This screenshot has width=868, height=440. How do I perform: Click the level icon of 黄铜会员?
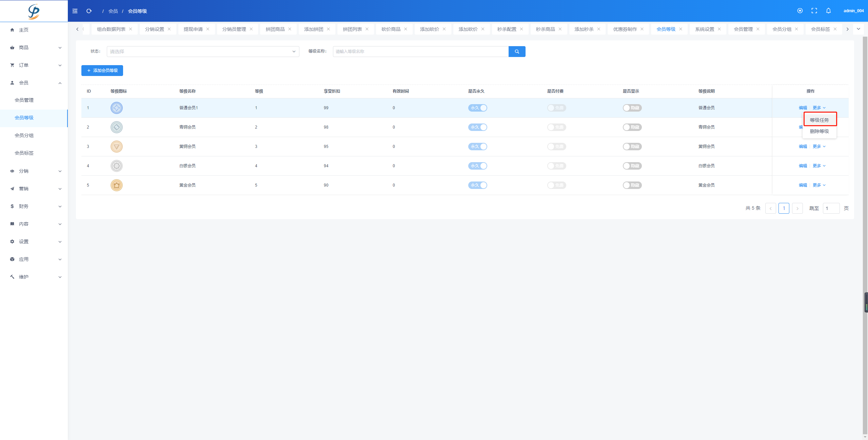[x=117, y=147]
